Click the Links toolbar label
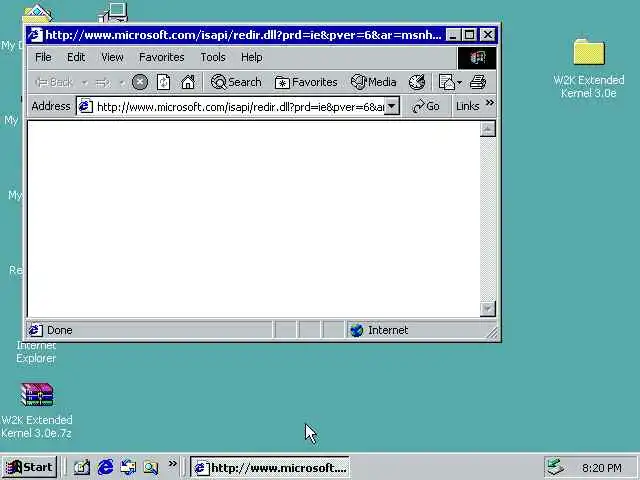The width and height of the screenshot is (640, 480). coord(467,107)
